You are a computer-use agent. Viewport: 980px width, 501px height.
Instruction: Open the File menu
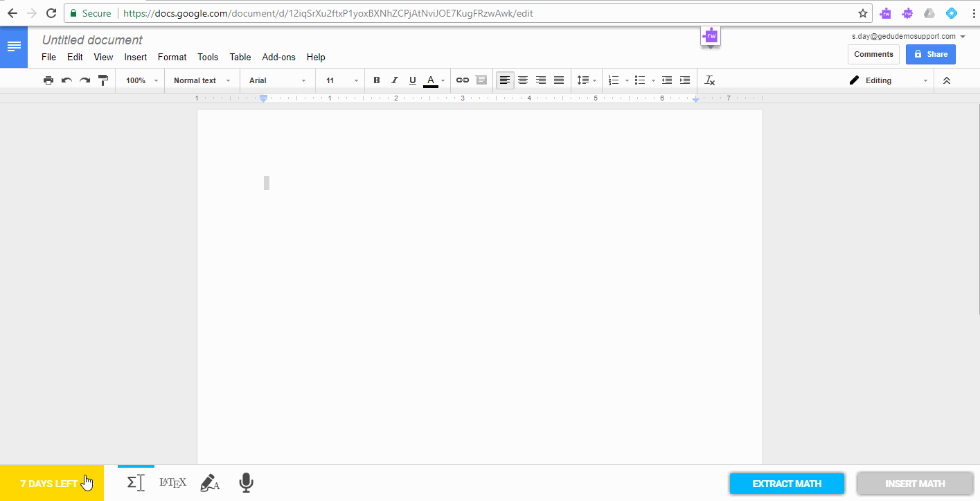[x=48, y=57]
